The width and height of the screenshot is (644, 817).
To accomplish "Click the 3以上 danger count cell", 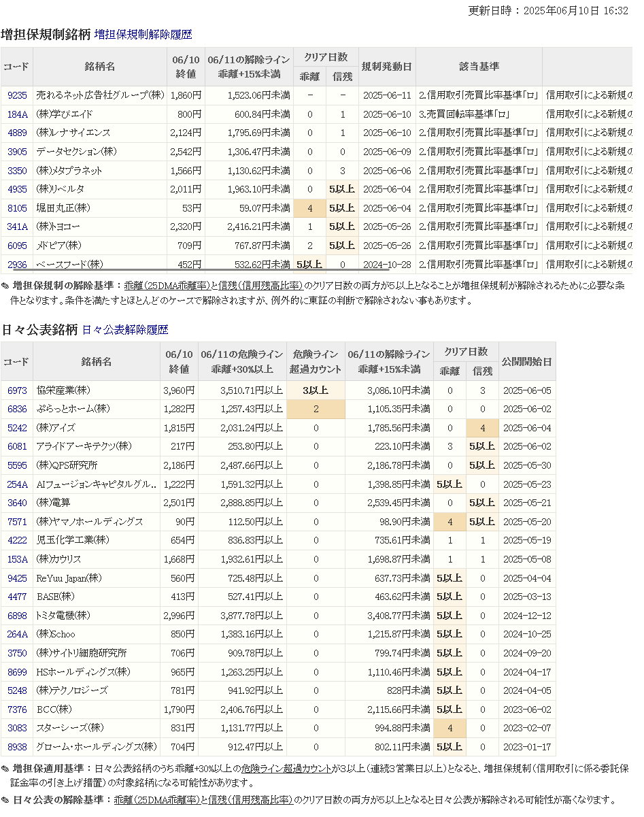I will (316, 390).
